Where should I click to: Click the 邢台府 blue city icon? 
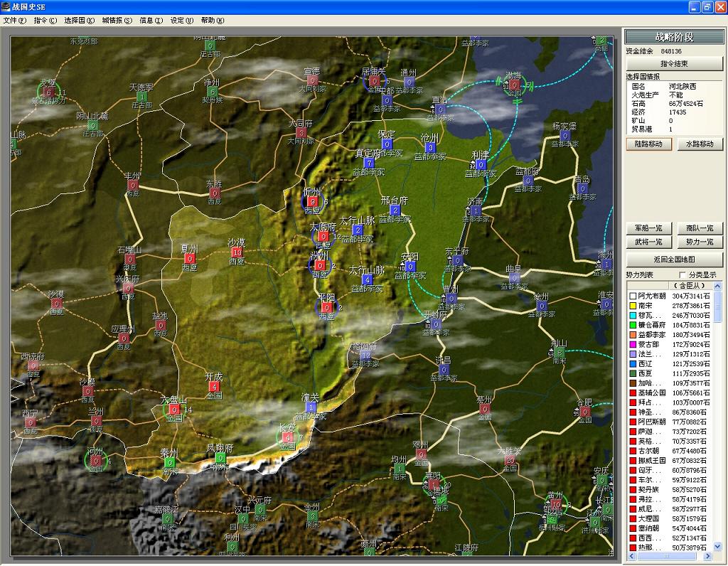[395, 210]
